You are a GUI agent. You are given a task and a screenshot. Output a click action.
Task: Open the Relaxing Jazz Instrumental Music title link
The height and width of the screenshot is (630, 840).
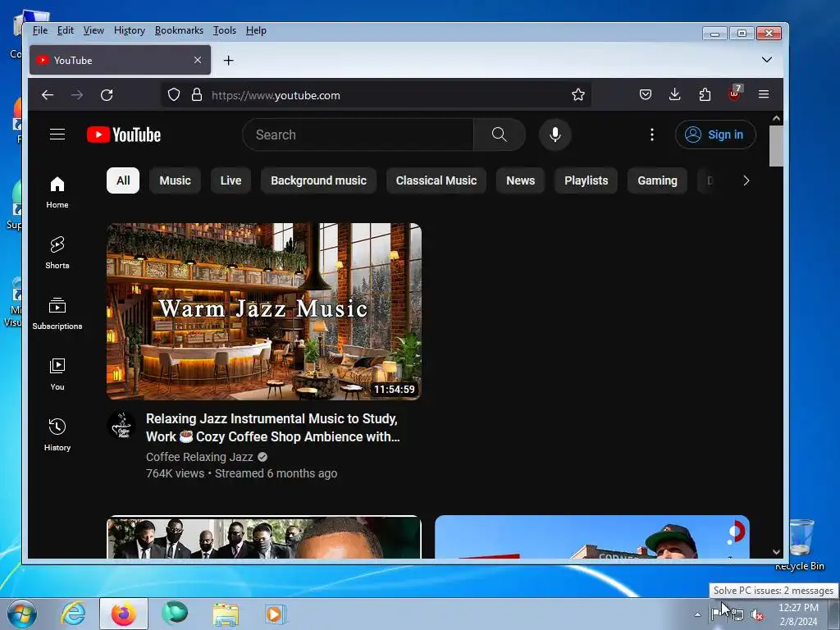click(273, 427)
